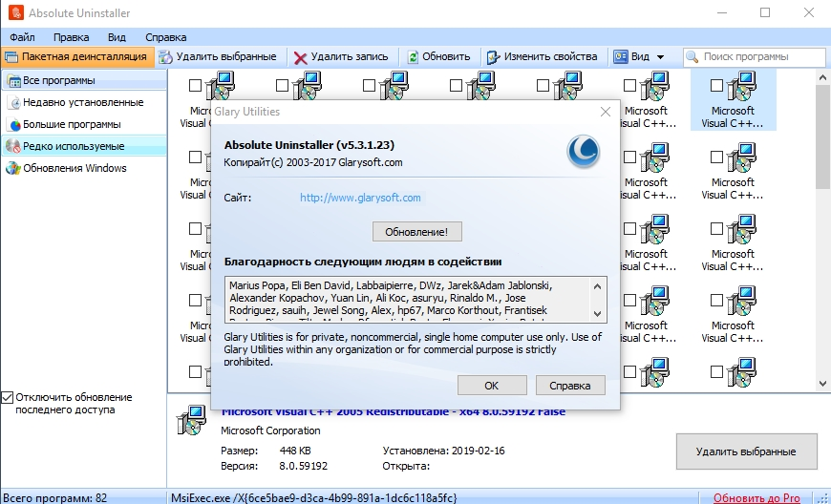Viewport: 831px width, 504px height.
Task: Click the MsiExec.exe uninstall command in the status bar
Action: [x=313, y=498]
